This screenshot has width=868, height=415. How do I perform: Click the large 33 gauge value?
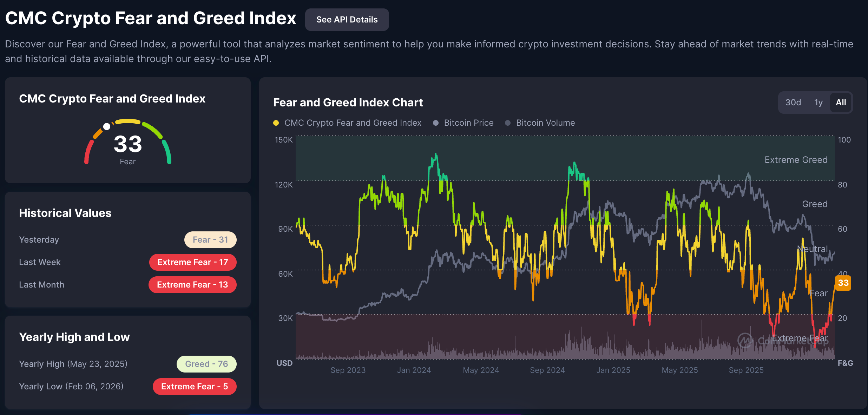click(128, 144)
